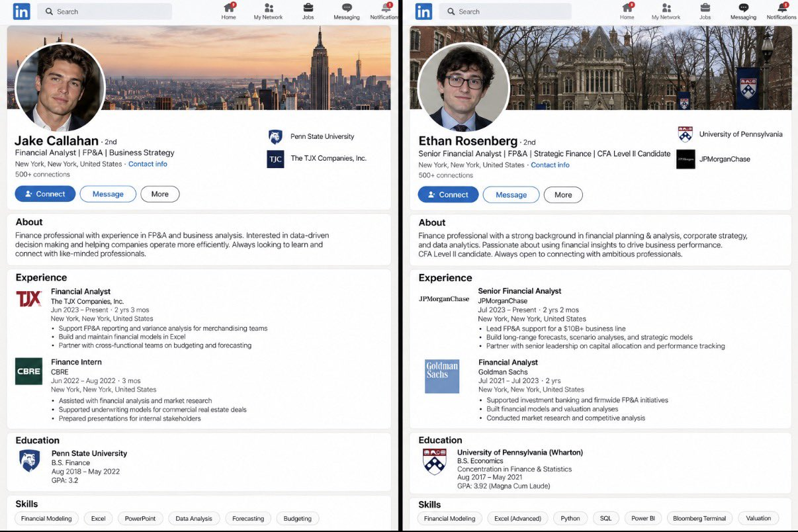Open Jobs in Jake Callahan window
This screenshot has width=798, height=532.
308,11
